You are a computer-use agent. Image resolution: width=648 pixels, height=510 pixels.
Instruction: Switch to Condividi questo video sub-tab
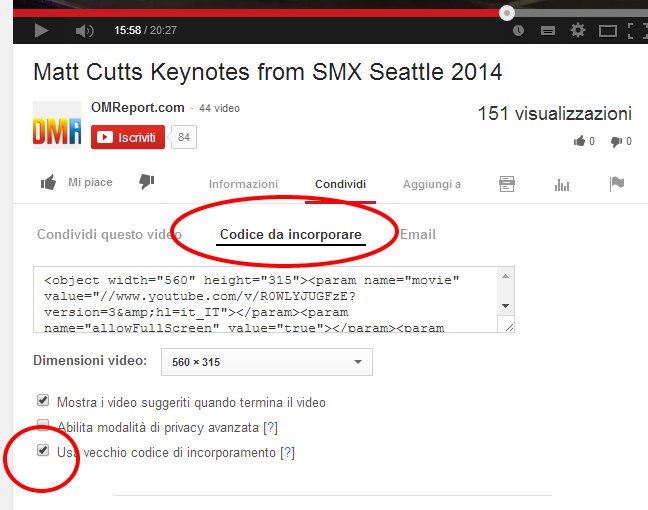point(109,234)
